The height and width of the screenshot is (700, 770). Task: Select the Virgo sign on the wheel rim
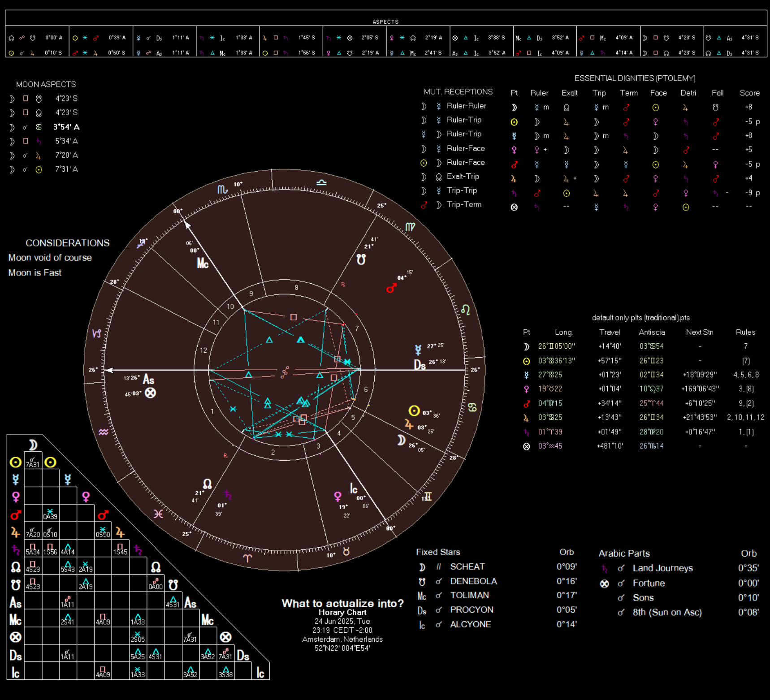pos(410,227)
